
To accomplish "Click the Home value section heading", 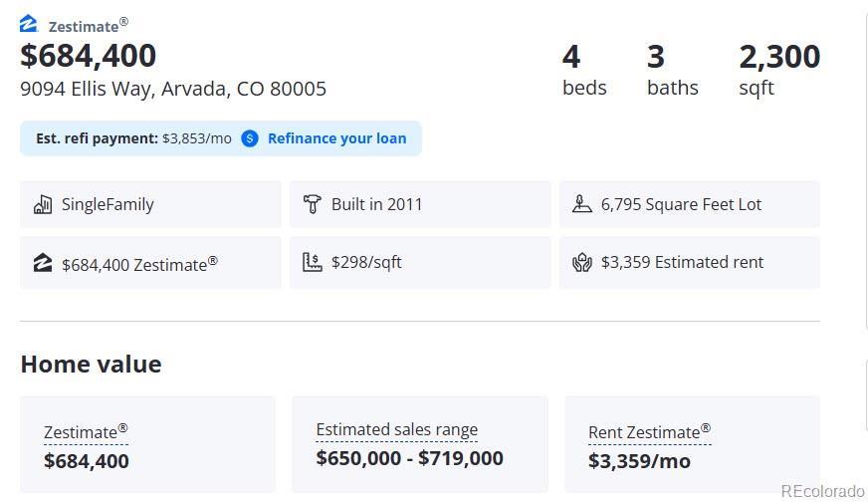I will [91, 365].
